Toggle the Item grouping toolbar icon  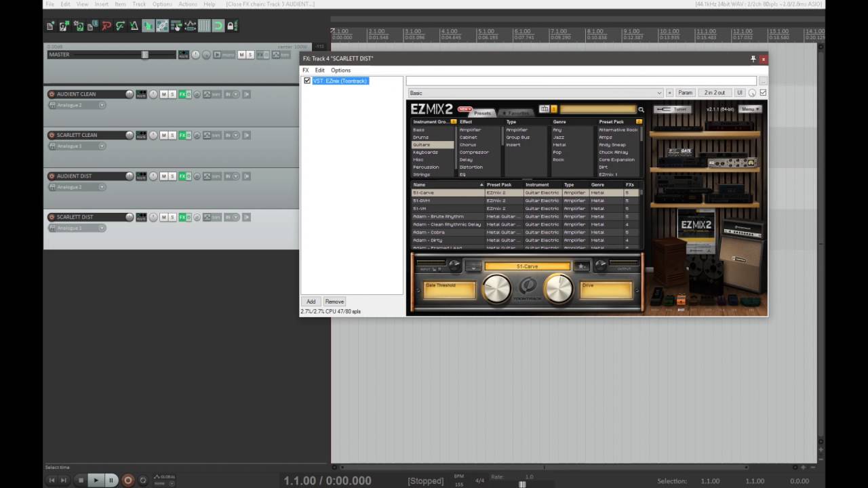pyautogui.click(x=162, y=26)
